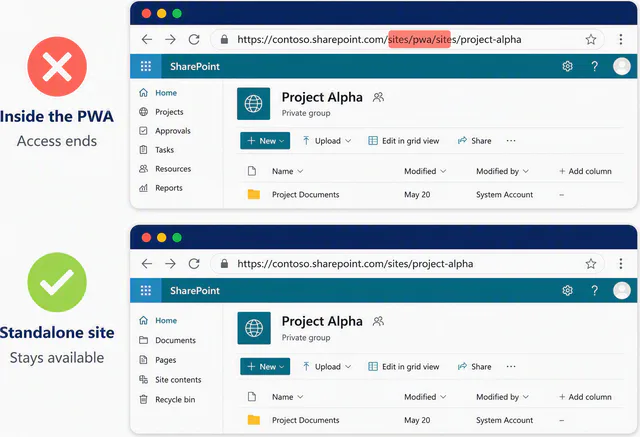This screenshot has width=640, height=437.
Task: Open Approvals in PWA left navigation
Action: [x=165, y=131]
